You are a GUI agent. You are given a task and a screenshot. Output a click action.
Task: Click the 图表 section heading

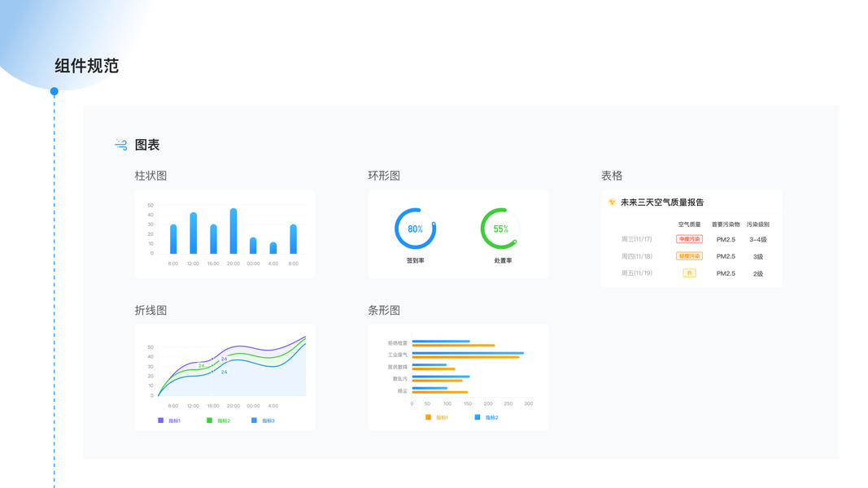tap(147, 145)
